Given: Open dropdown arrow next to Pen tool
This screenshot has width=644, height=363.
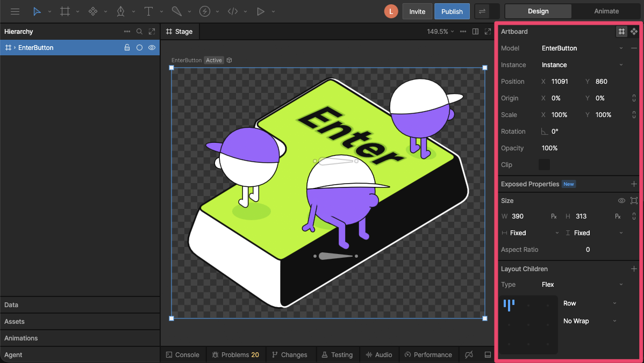Looking at the screenshot, I should [133, 11].
